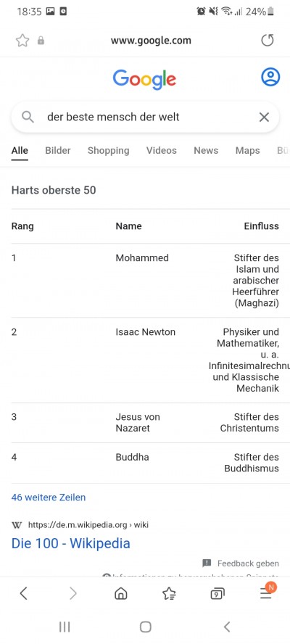Tap Feedback geben
The image size is (290, 644).
tap(241, 563)
